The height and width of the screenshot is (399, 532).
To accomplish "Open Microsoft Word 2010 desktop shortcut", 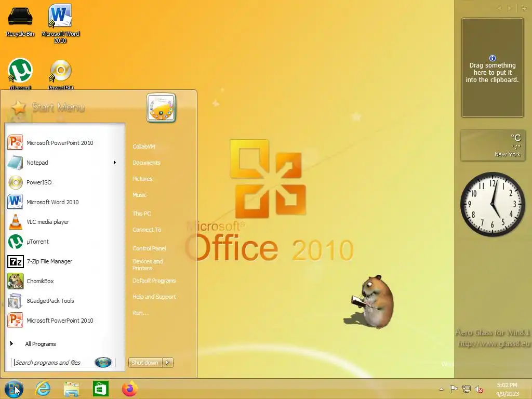I will [x=60, y=24].
